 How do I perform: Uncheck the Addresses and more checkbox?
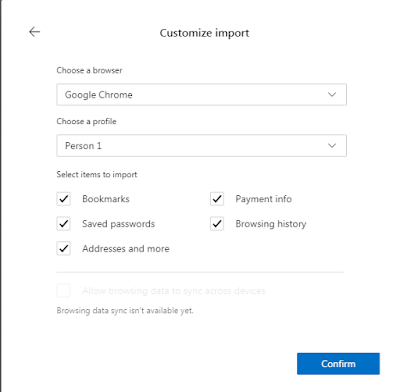click(63, 249)
